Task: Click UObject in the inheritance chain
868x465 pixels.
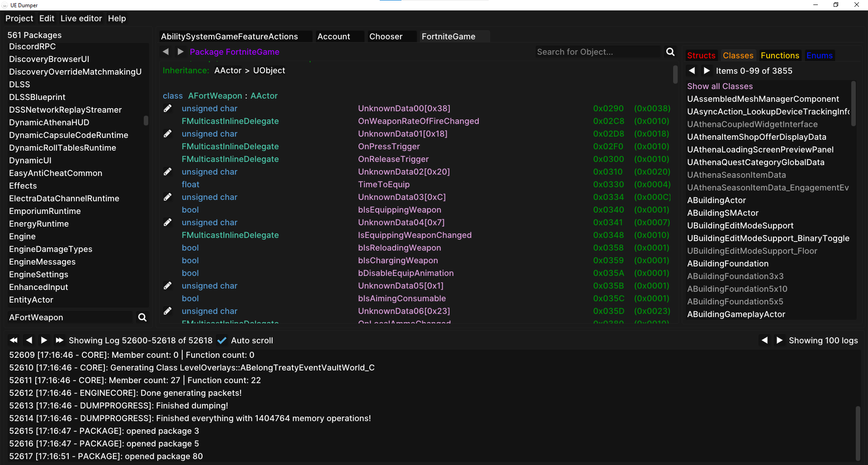Action: tap(269, 71)
